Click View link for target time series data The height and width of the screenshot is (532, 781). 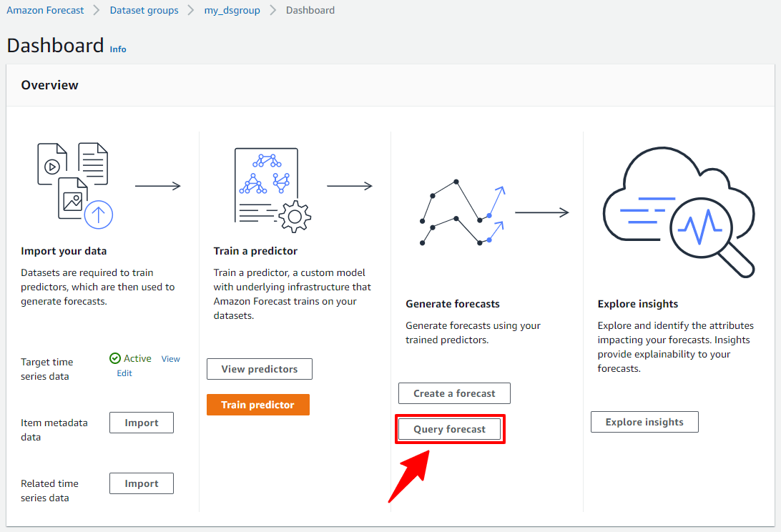click(170, 359)
